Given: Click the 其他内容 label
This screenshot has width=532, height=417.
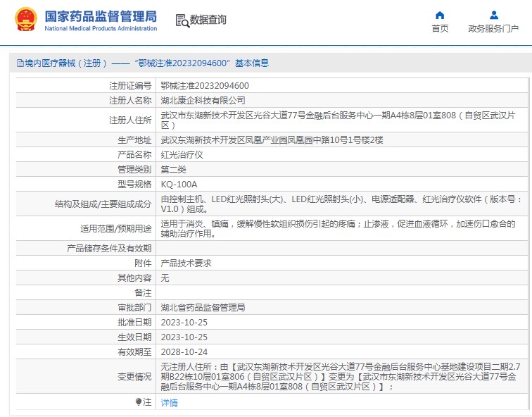Looking at the screenshot, I should (134, 278).
